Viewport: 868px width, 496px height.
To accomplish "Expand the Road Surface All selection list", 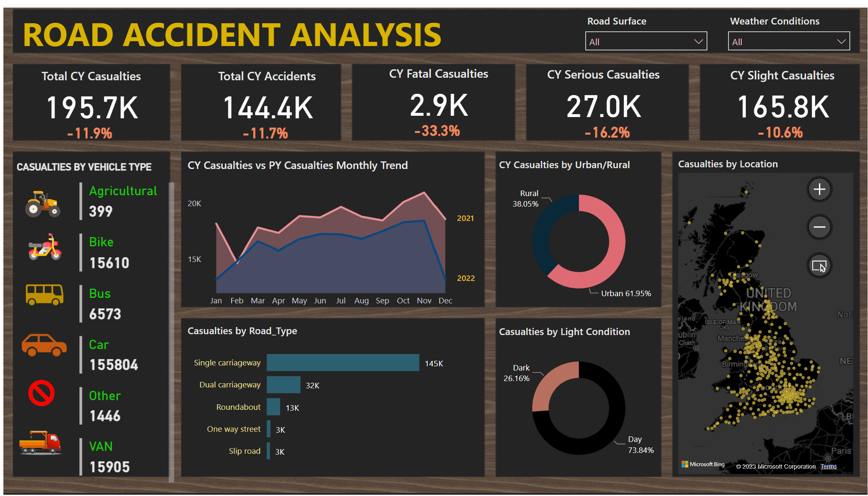I will (646, 41).
